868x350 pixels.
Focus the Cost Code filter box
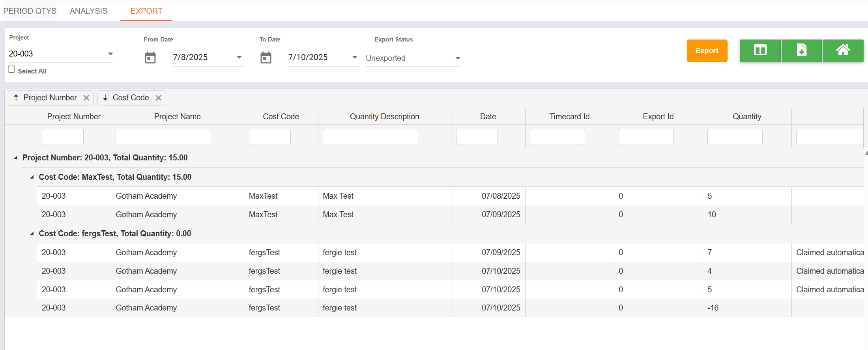coord(270,137)
